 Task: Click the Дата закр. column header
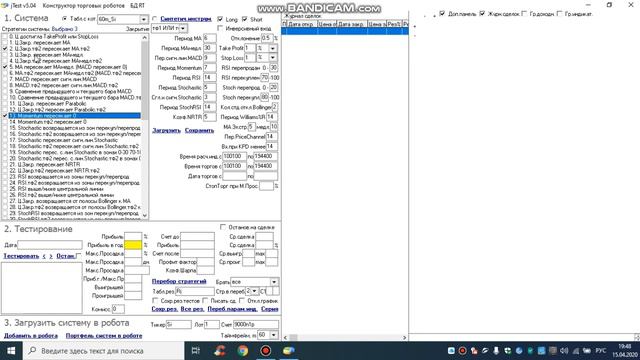point(352,24)
